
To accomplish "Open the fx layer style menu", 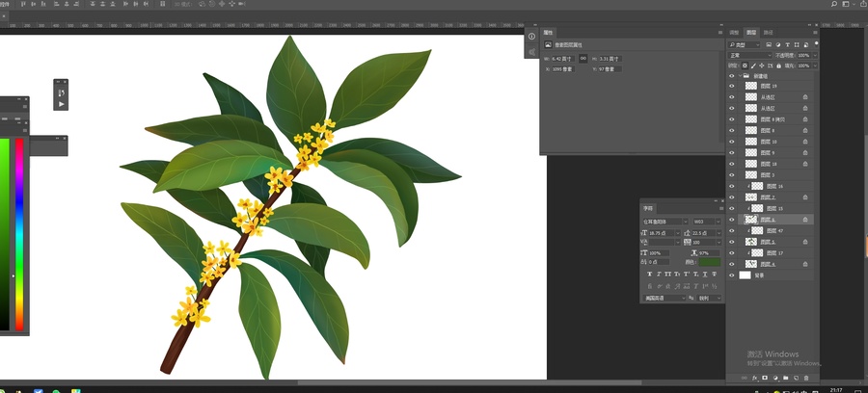I will (x=754, y=379).
